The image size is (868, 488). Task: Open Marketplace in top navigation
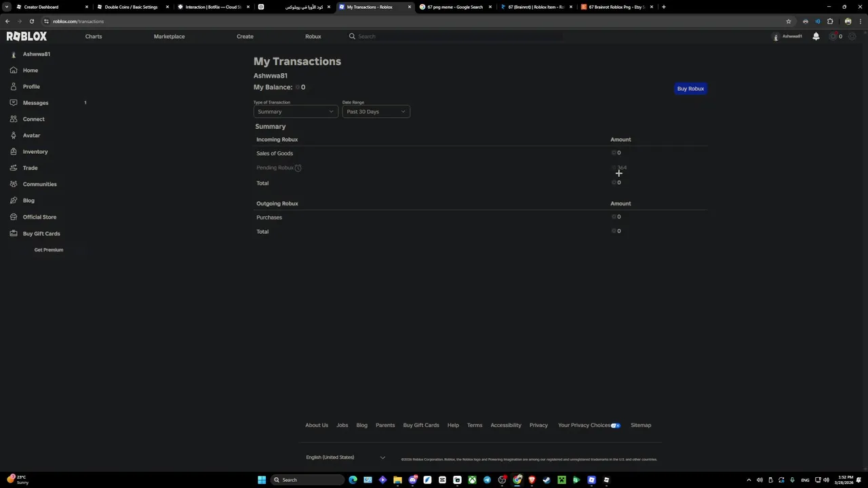point(169,36)
